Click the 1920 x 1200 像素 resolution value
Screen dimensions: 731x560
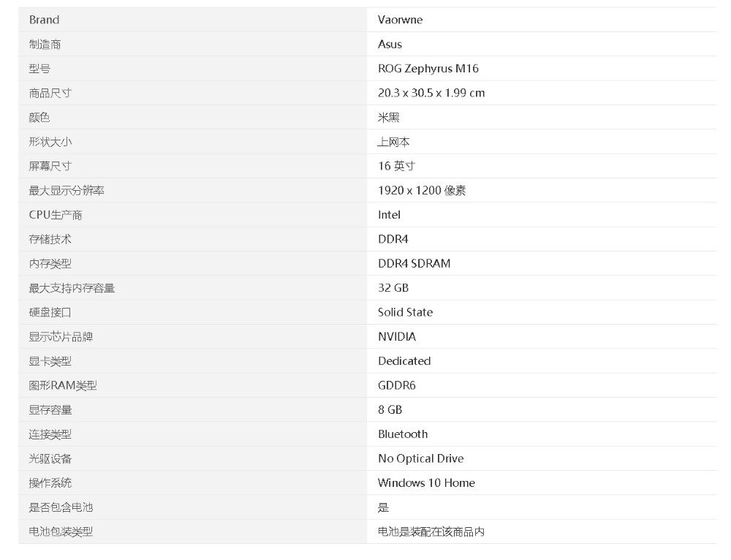(422, 191)
